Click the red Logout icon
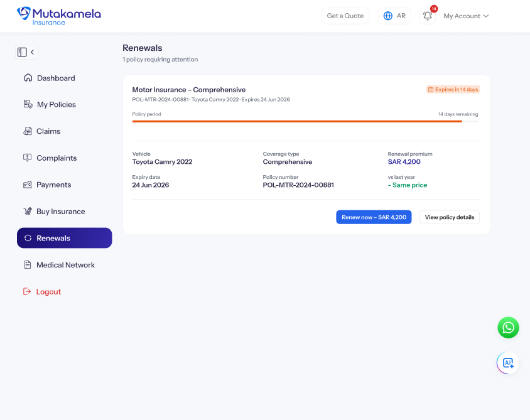 click(27, 291)
